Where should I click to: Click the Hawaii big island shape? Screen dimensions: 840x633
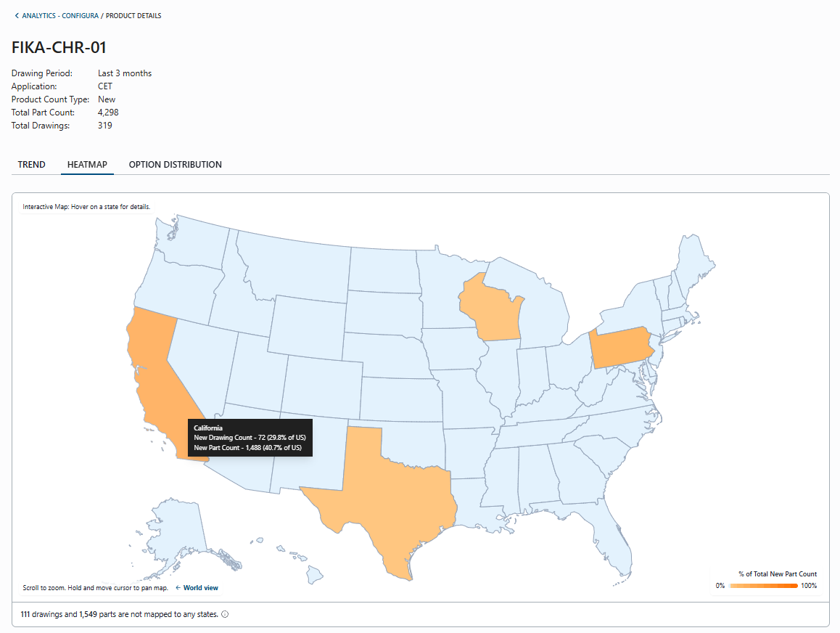[x=315, y=575]
